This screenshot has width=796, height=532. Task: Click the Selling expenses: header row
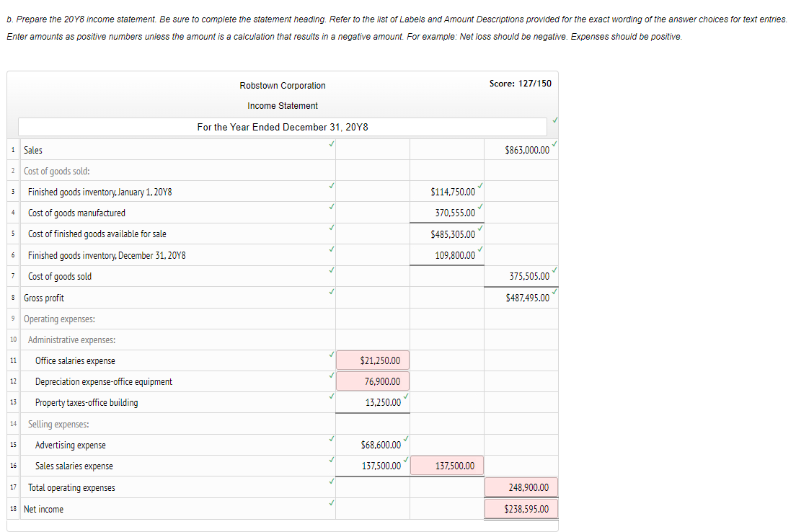58,424
